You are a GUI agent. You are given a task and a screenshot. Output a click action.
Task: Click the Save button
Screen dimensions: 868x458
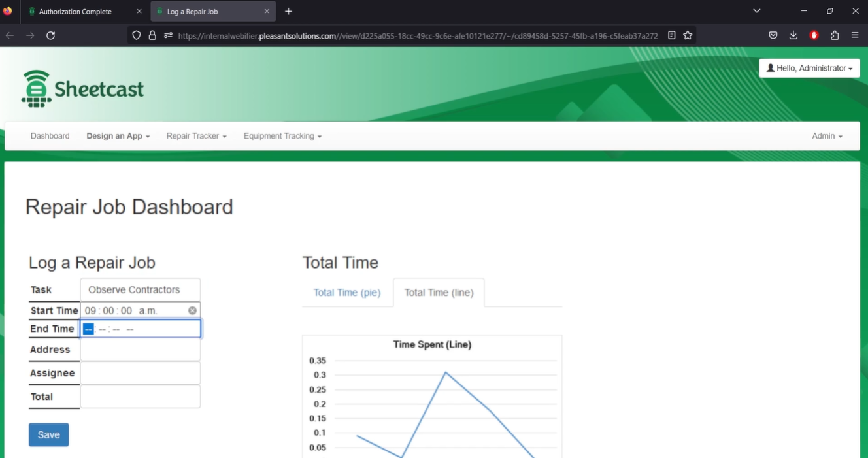coord(48,434)
